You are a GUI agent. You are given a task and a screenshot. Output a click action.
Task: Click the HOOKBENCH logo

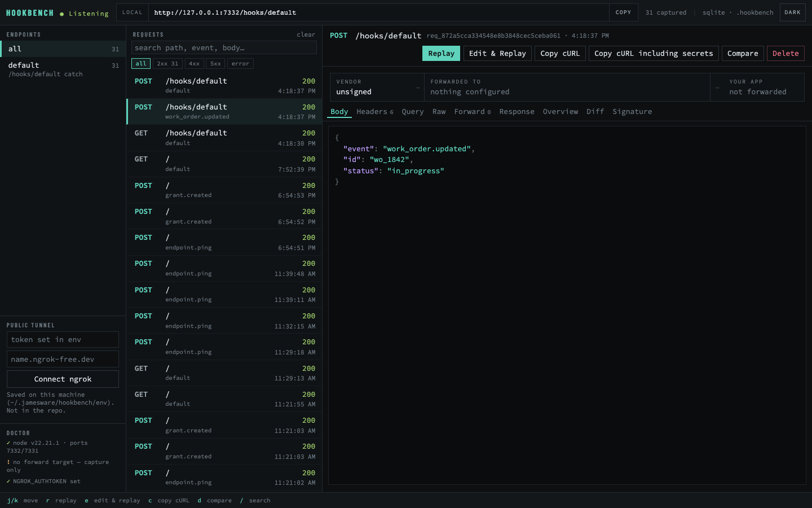pyautogui.click(x=30, y=13)
